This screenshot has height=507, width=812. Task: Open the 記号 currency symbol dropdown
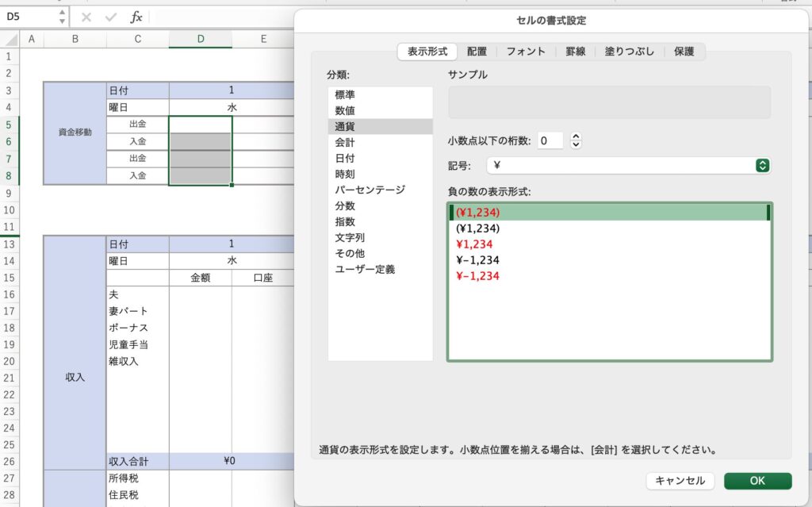pyautogui.click(x=762, y=165)
